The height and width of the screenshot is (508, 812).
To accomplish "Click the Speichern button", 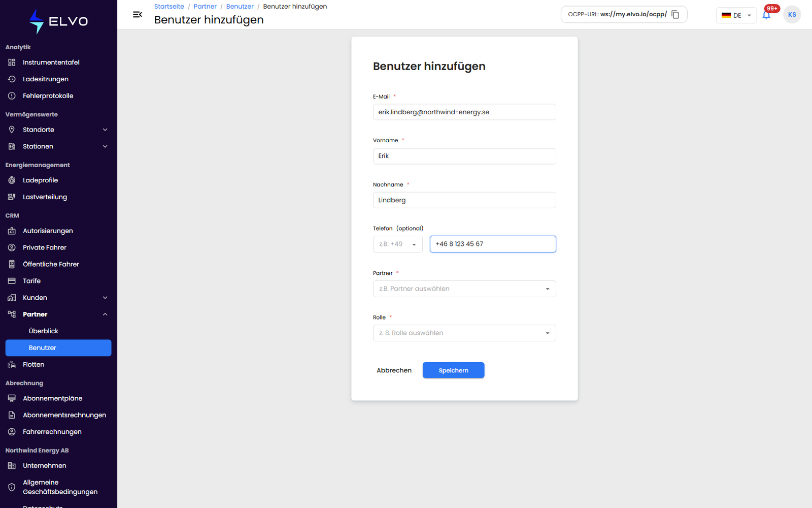I will point(453,370).
